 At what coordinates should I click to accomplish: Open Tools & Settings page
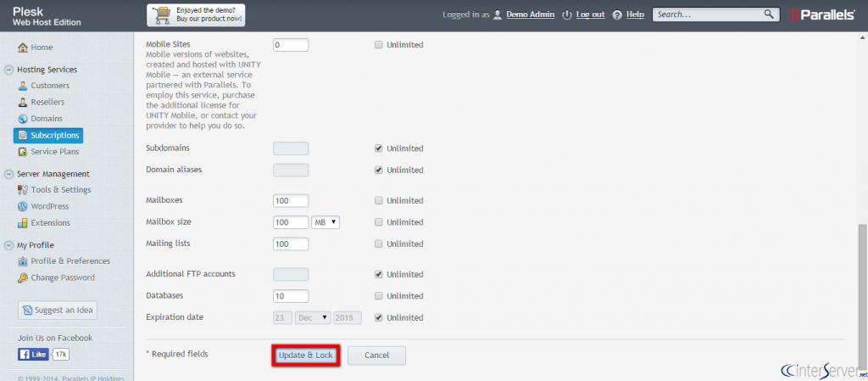[x=61, y=190]
